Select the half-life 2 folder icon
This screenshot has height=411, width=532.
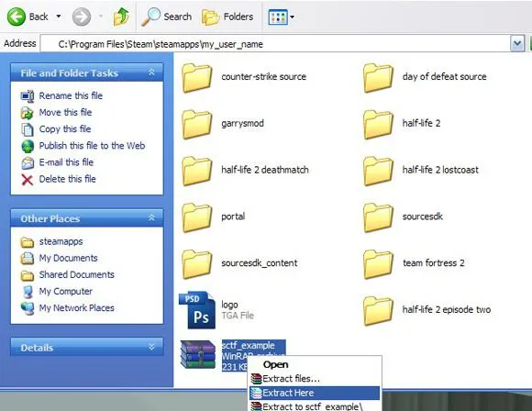click(378, 125)
